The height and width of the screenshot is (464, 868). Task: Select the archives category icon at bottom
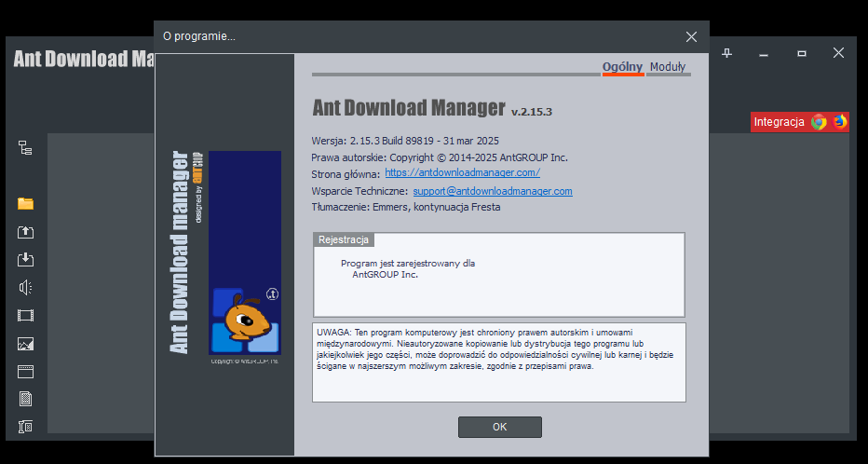[x=25, y=427]
